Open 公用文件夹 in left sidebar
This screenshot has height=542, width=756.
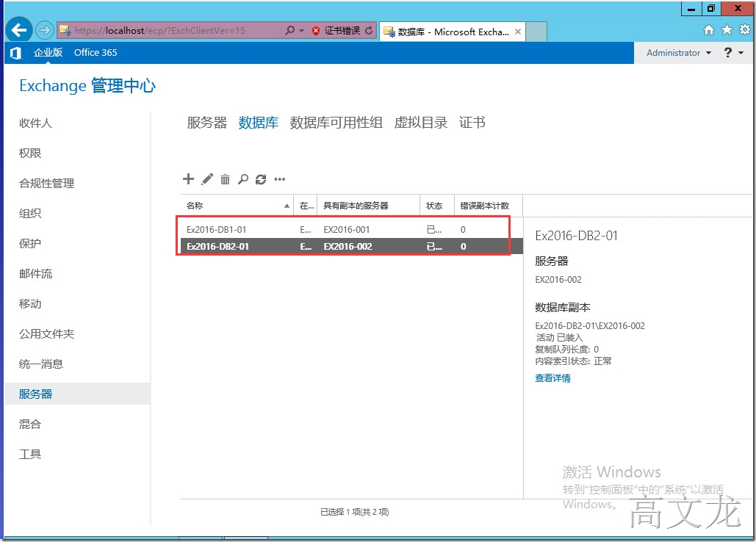pos(46,334)
